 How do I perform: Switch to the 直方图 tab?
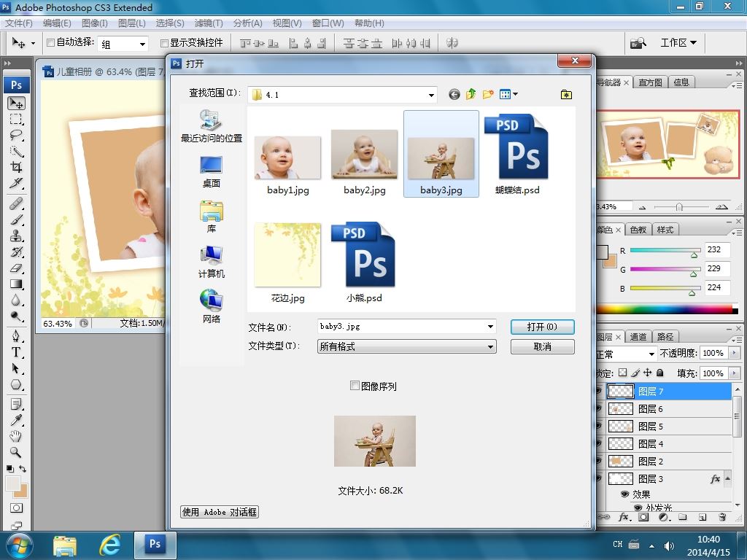pos(650,82)
